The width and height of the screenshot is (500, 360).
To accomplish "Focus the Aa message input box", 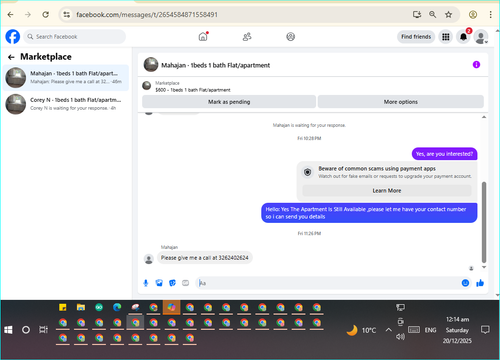I will pyautogui.click(x=328, y=283).
